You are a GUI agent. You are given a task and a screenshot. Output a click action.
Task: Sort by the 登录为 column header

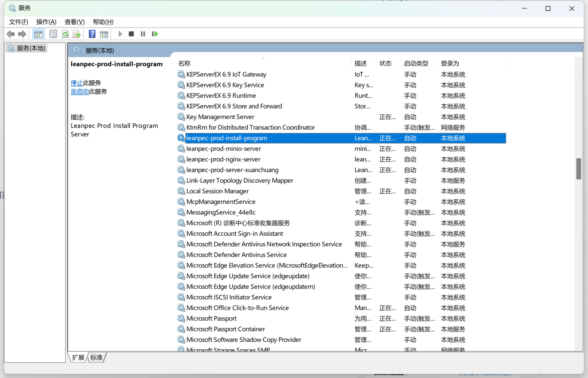click(x=472, y=63)
